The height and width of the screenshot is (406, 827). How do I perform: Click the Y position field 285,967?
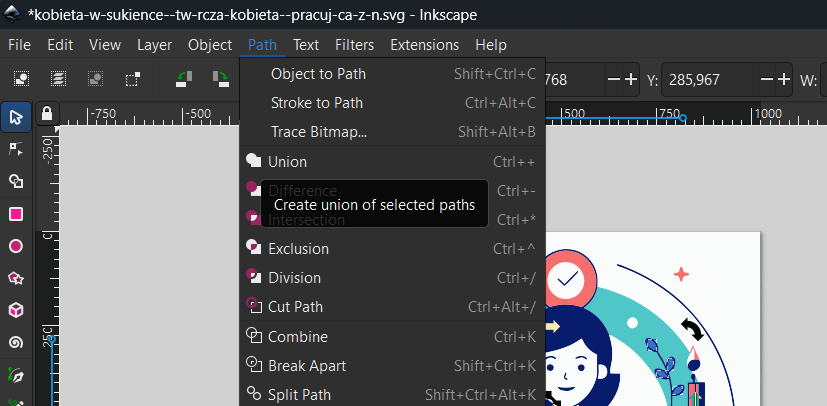[710, 80]
